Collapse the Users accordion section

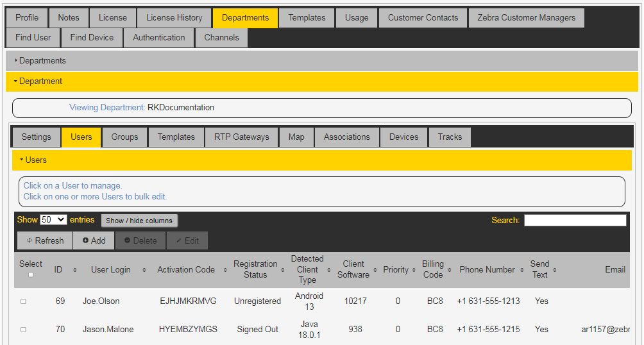(322, 160)
